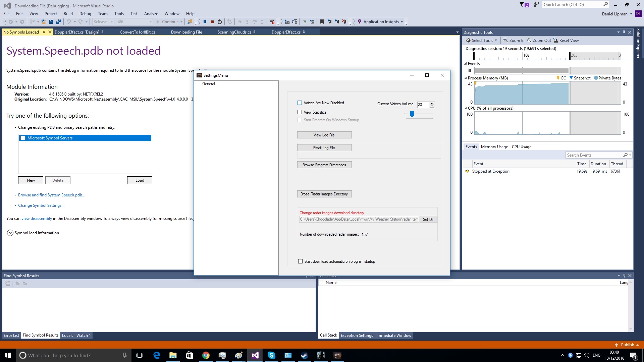This screenshot has height=362, width=644.
Task: Click the Break All pause icon
Action: click(205, 22)
